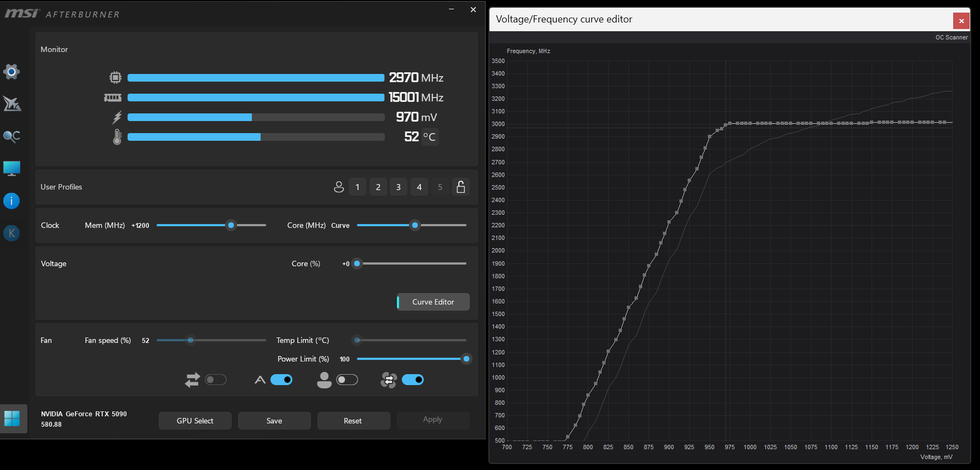The image size is (980, 470).
Task: Click the 'Frequency, MHz' axis label
Action: pyautogui.click(x=528, y=51)
